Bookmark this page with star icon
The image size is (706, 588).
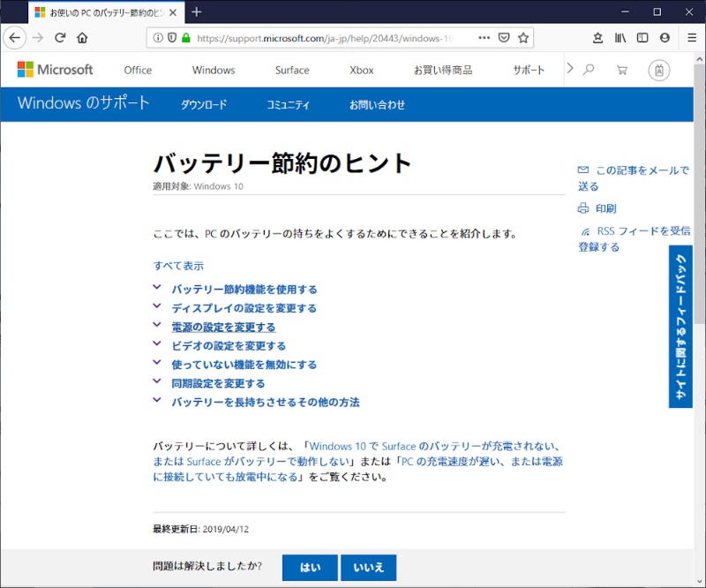(523, 38)
